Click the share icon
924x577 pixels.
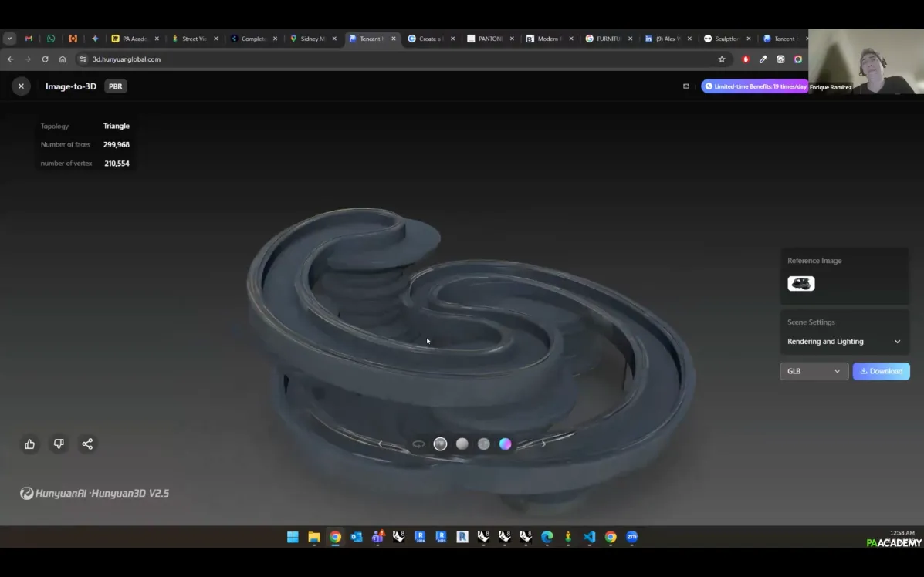(x=87, y=444)
